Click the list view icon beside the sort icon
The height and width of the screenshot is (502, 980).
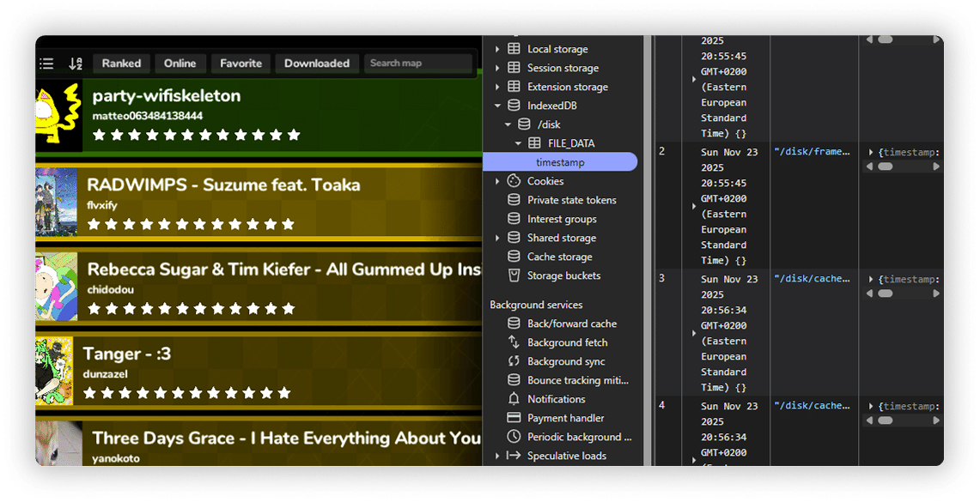click(46, 63)
